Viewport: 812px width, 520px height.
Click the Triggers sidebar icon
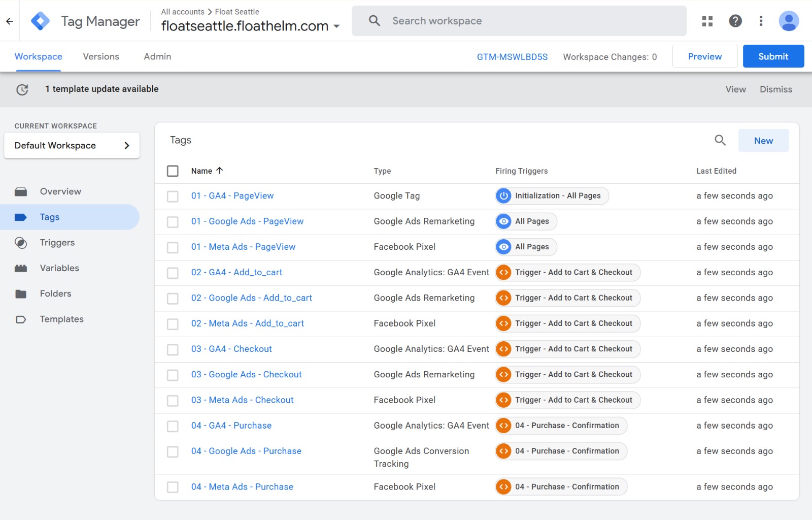point(21,243)
